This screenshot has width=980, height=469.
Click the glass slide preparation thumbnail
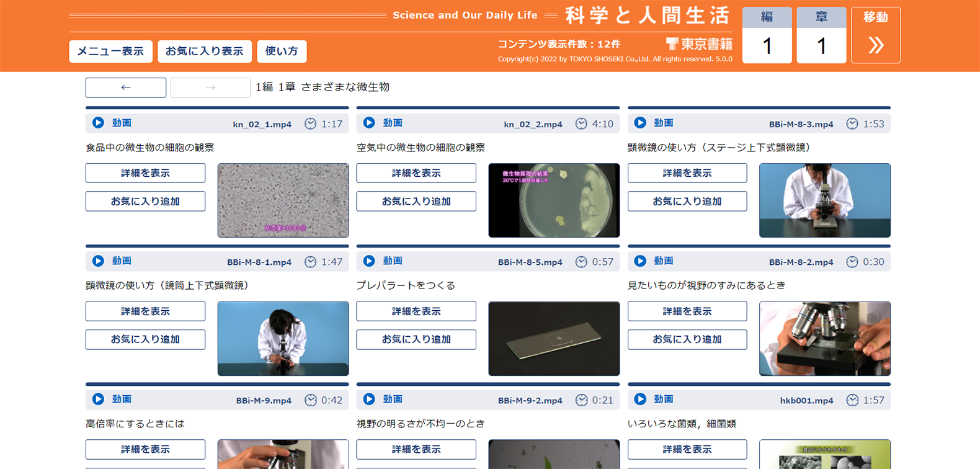[x=554, y=339]
